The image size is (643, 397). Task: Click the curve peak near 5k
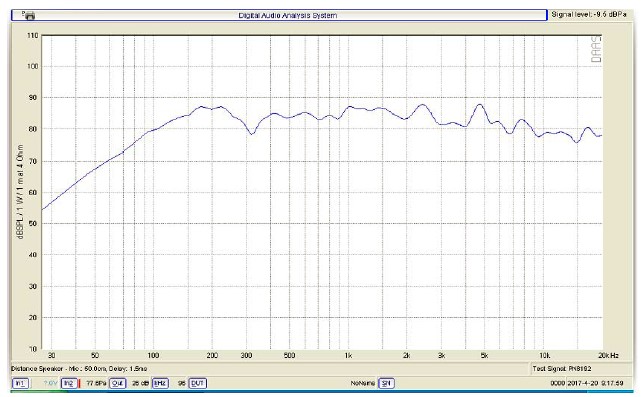pos(479,105)
